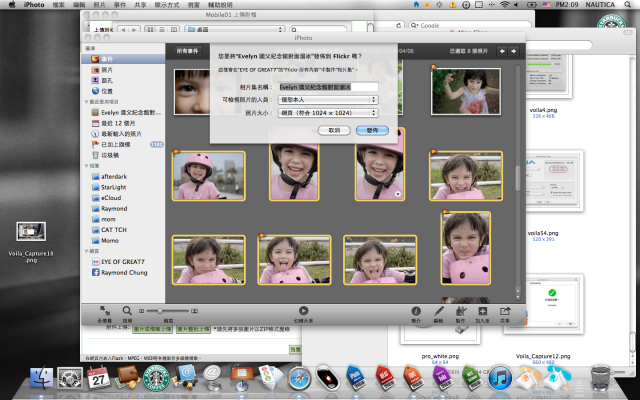The width and height of the screenshot is (640, 400).
Task: Click the iPhoto photo grid vertical scrollbar
Action: coord(518,178)
